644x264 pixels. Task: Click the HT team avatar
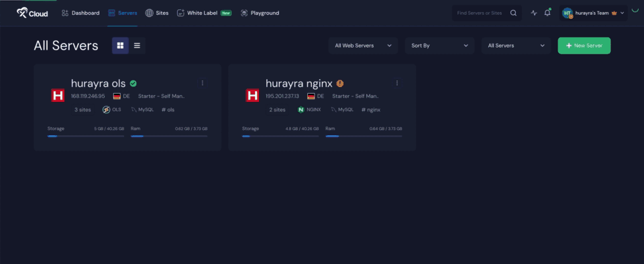pos(568,13)
